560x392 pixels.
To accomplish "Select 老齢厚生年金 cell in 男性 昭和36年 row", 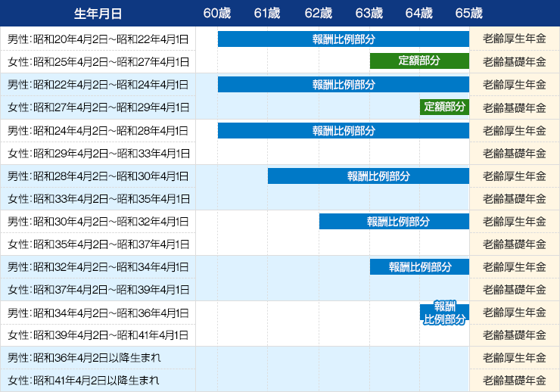I will point(514,357).
